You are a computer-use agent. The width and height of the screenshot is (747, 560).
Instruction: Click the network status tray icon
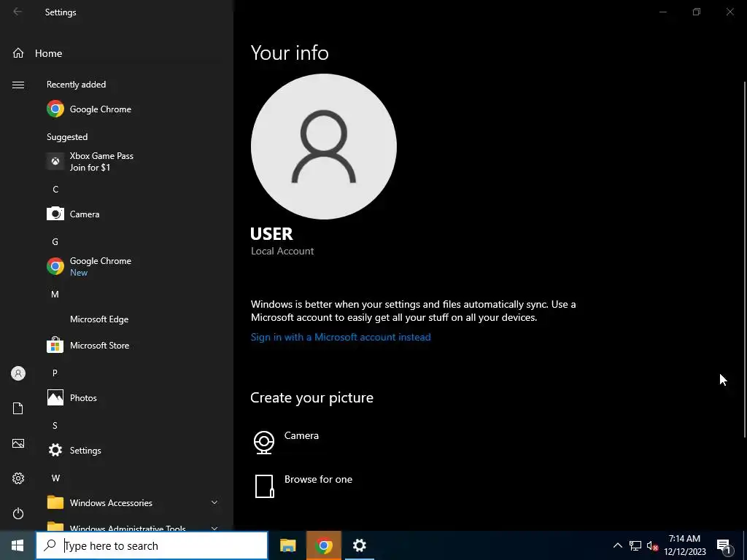point(635,545)
